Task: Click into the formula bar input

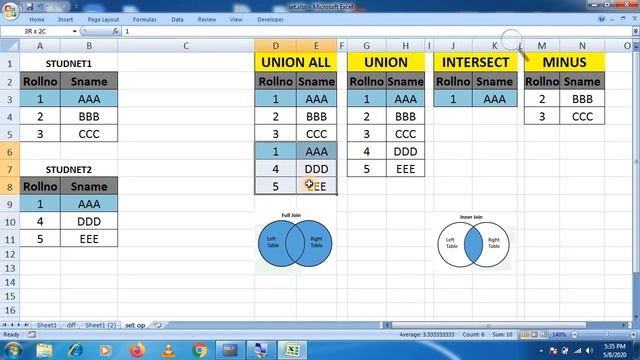Action: [x=376, y=31]
